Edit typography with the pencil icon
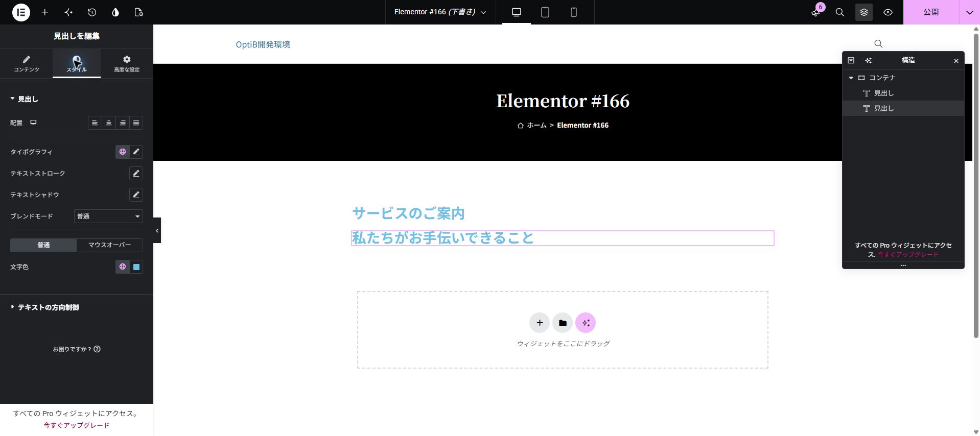 tap(136, 152)
